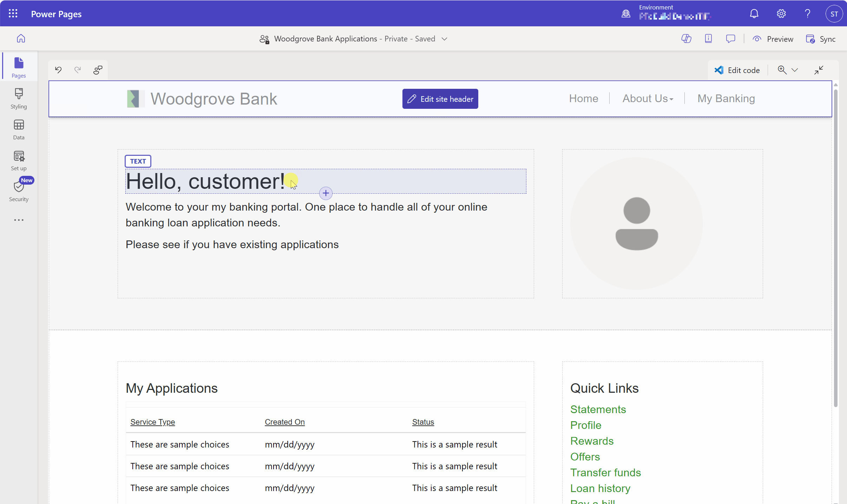This screenshot has width=847, height=504.
Task: Collapse the canvas with shrink arrows icon
Action: click(819, 70)
